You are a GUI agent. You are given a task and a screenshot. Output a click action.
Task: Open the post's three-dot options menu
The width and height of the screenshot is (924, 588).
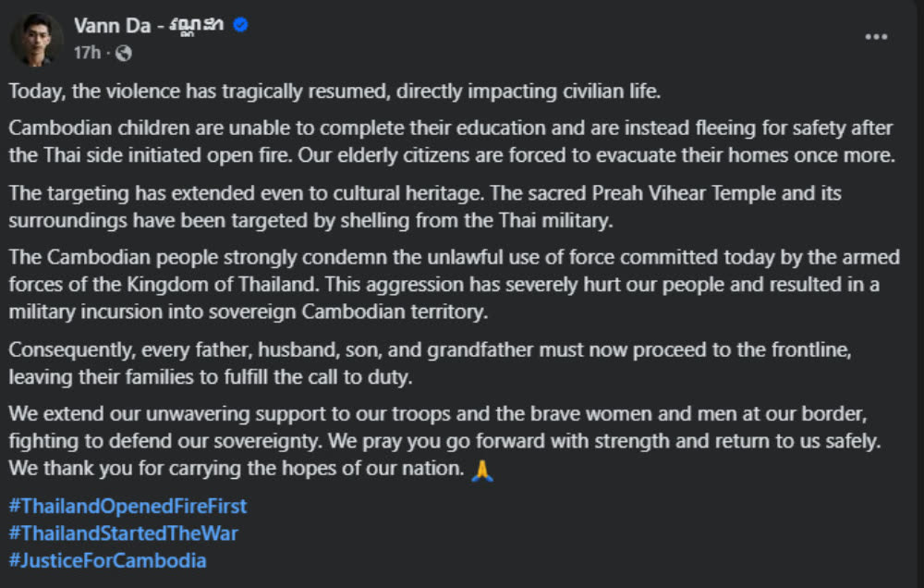click(x=875, y=36)
